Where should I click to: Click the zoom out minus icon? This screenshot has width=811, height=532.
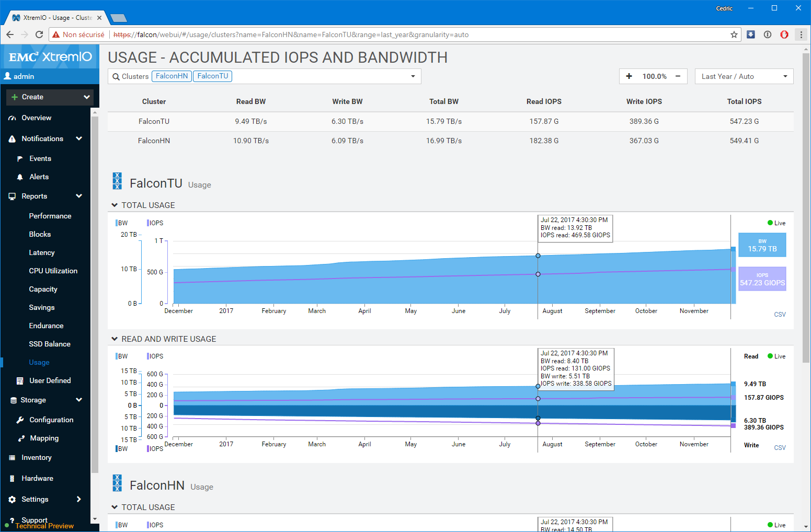(x=678, y=76)
